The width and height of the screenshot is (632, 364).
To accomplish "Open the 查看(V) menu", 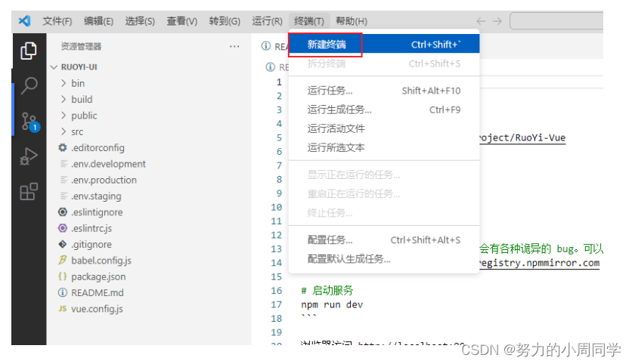I will click(x=182, y=21).
